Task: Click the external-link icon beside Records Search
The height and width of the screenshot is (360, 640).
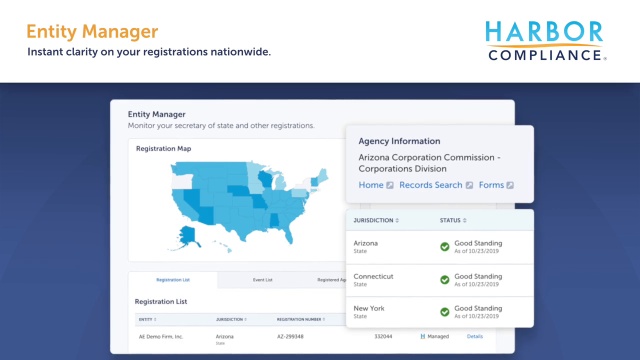Action: coord(469,185)
